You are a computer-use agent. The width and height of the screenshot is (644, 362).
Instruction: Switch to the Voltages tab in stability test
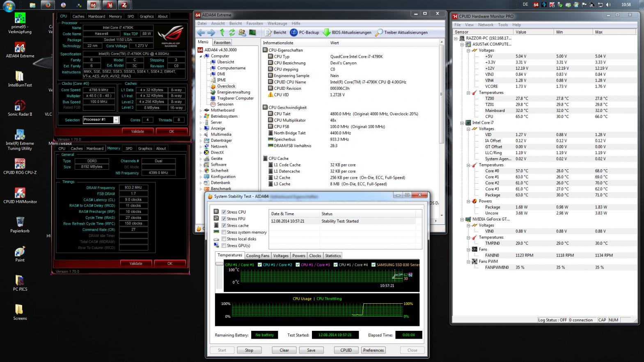click(x=281, y=255)
